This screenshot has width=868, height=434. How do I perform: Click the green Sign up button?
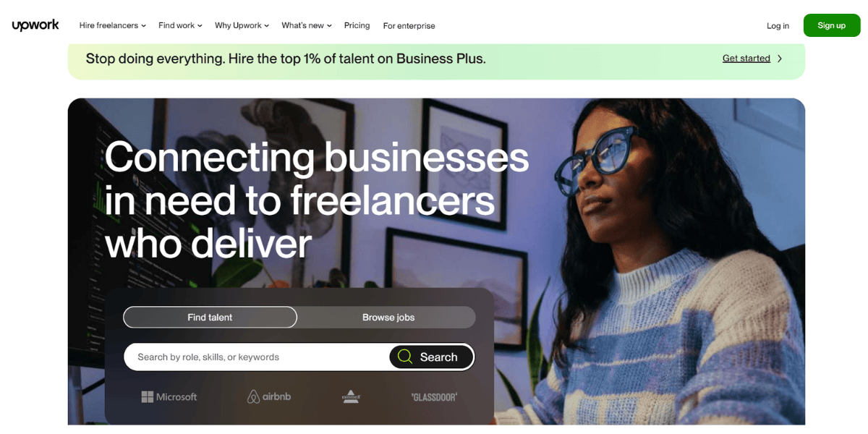832,25
